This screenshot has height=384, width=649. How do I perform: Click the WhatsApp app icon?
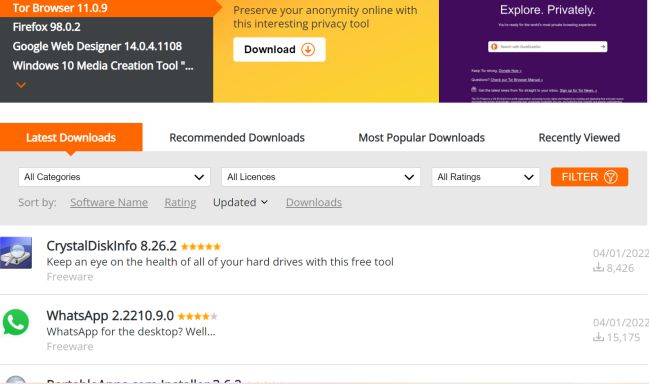point(16,322)
